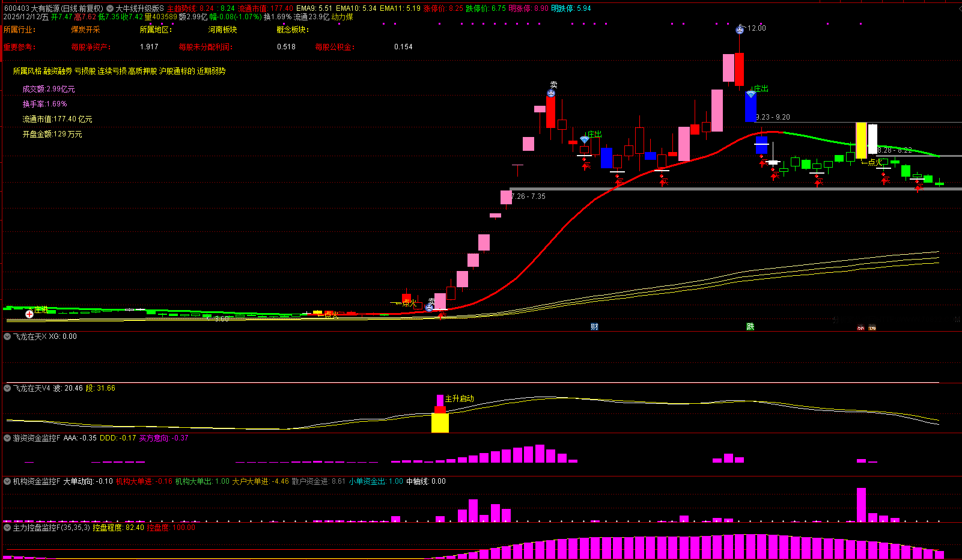The height and width of the screenshot is (560, 962).
Task: Select the large yellow candlestick bar
Action: point(861,141)
